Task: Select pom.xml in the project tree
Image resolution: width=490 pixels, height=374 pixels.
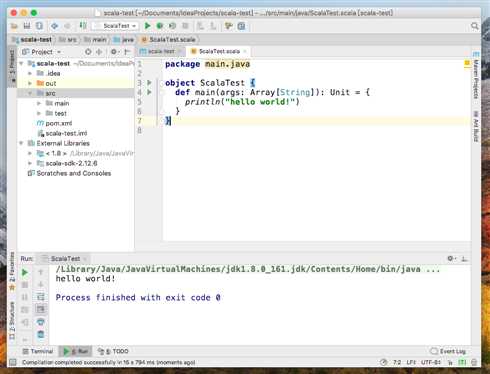Action: tap(55, 123)
